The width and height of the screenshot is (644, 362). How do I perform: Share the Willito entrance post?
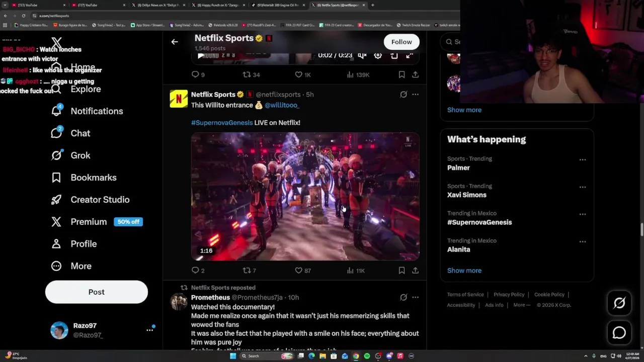click(415, 270)
